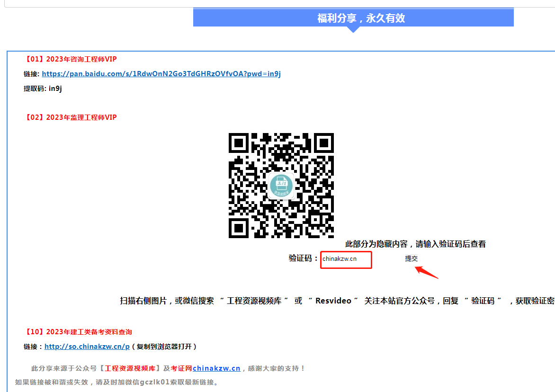Click the red 工程资源视频库 text in footer
This screenshot has height=392, width=555.
click(130, 368)
